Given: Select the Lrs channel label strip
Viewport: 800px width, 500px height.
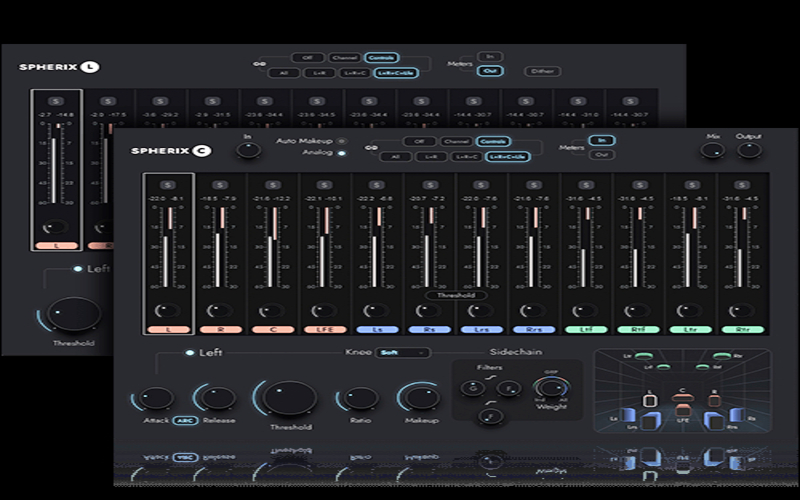Looking at the screenshot, I should tap(481, 330).
